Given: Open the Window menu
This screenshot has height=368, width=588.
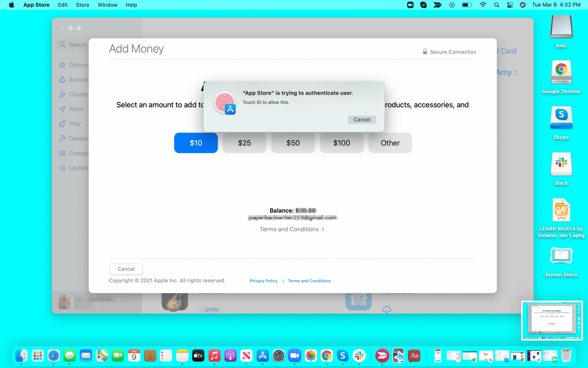Looking at the screenshot, I should [107, 5].
